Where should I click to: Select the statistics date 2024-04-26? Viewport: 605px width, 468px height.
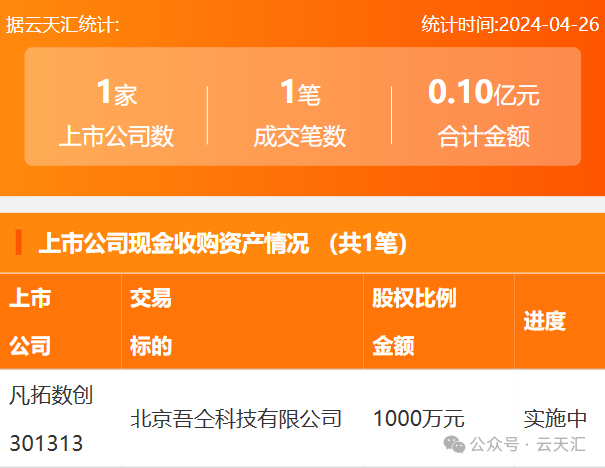(549, 25)
